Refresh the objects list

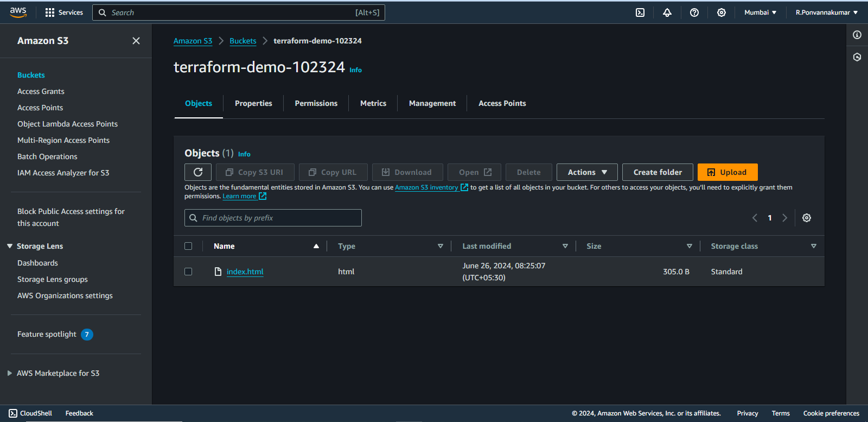pos(198,172)
